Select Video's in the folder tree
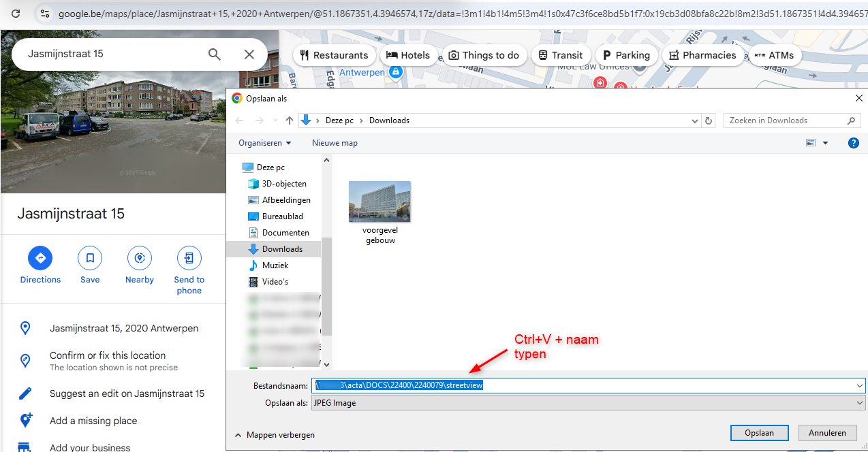 [x=268, y=282]
